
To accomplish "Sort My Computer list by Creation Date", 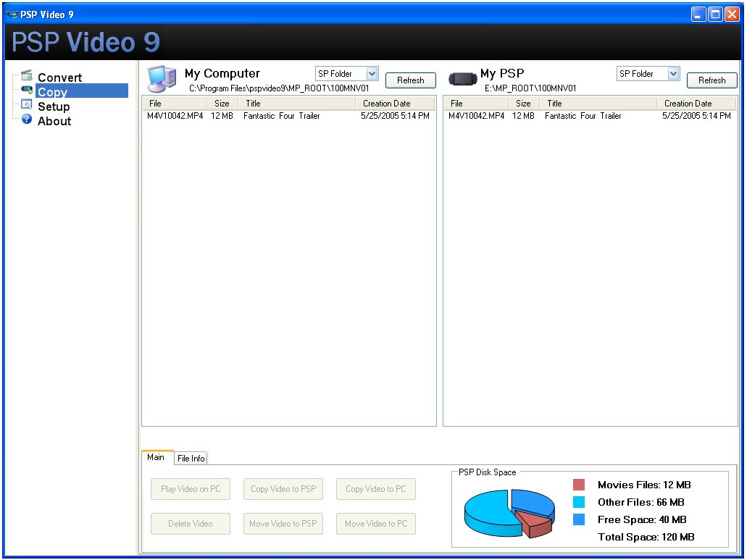I will tap(395, 104).
